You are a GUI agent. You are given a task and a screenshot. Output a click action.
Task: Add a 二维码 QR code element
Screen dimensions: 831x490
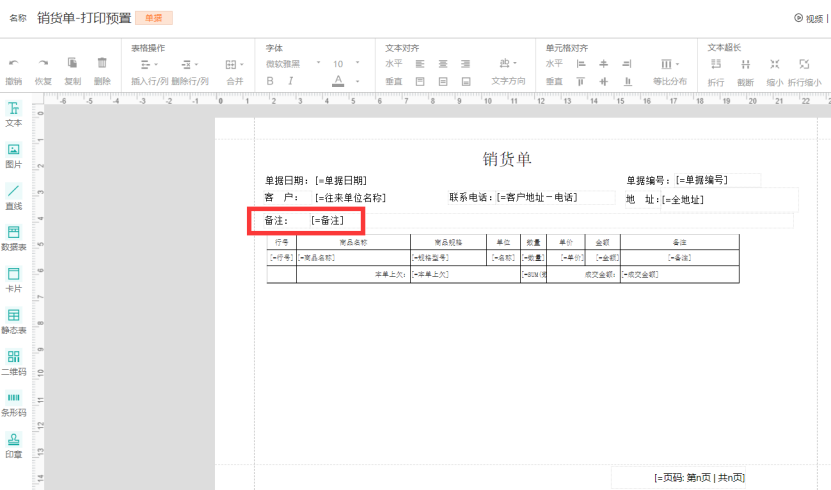click(14, 363)
